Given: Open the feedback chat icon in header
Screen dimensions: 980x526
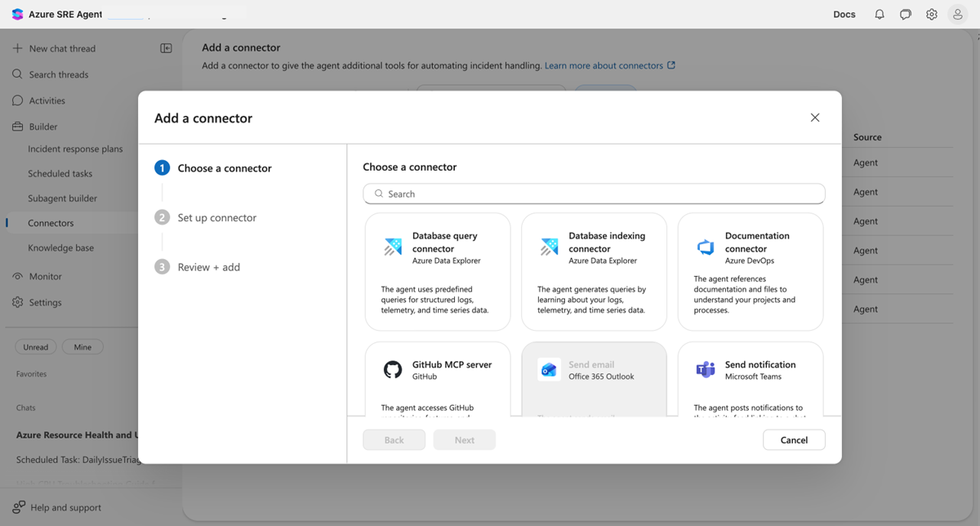Looking at the screenshot, I should click(906, 15).
